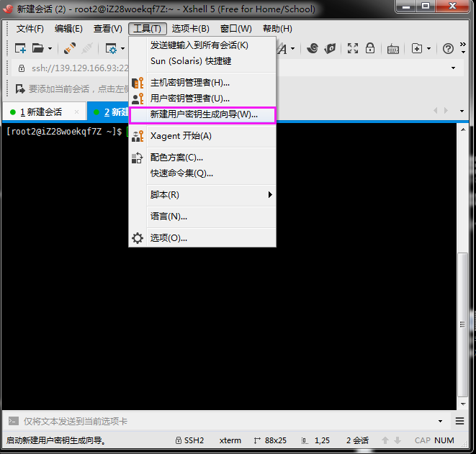The image size is (476, 454).
Task: Open 用户密钥管理者(U)...
Action: click(202, 99)
